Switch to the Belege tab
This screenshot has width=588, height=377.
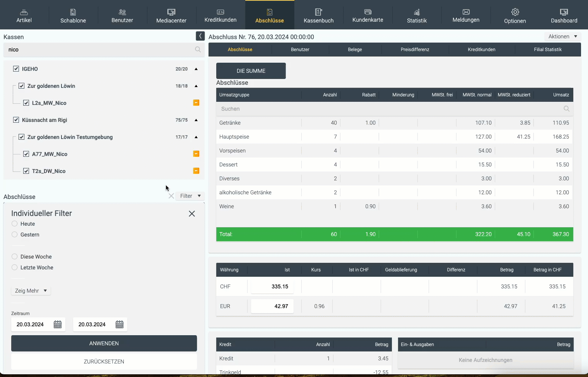355,50
